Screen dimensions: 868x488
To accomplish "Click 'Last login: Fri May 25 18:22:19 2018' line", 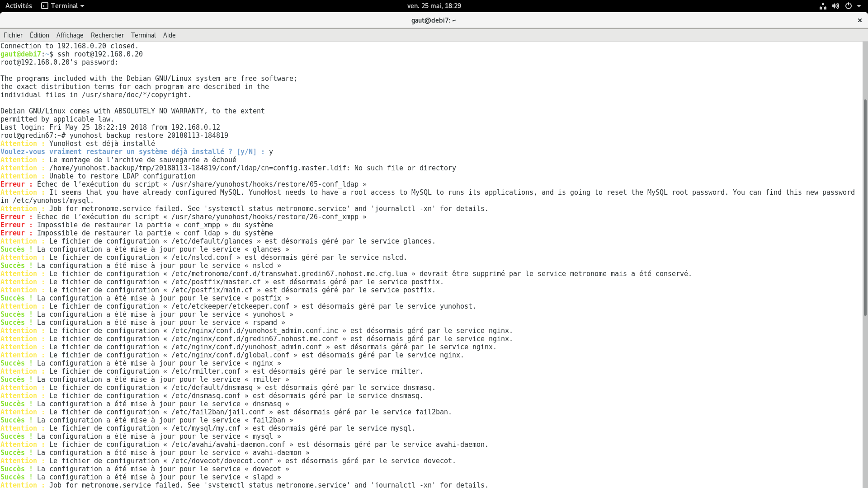I will [110, 127].
